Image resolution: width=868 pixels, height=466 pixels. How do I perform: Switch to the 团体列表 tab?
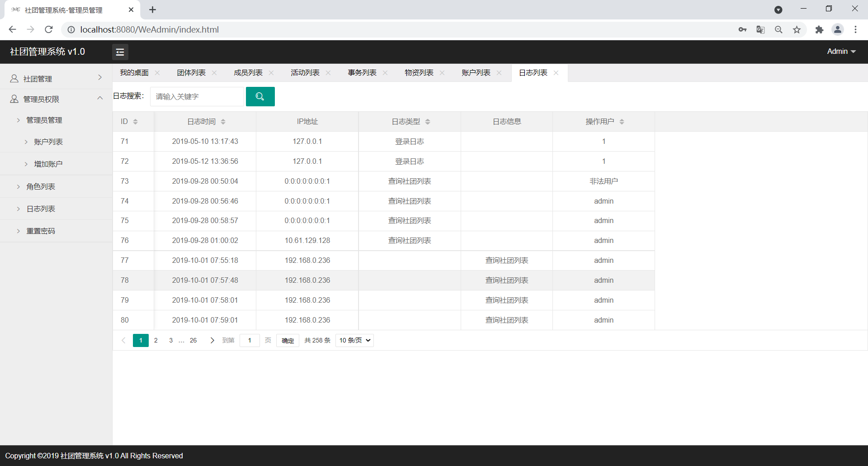(191, 73)
